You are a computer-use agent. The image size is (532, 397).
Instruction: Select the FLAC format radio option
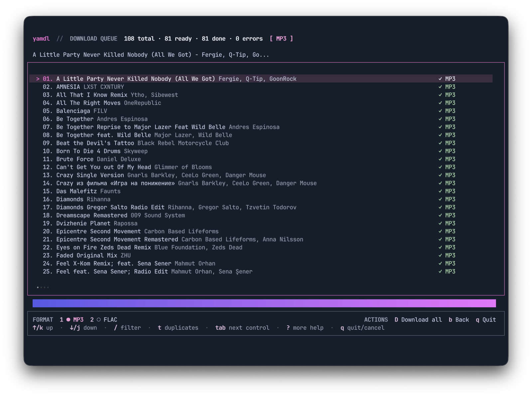pos(104,320)
